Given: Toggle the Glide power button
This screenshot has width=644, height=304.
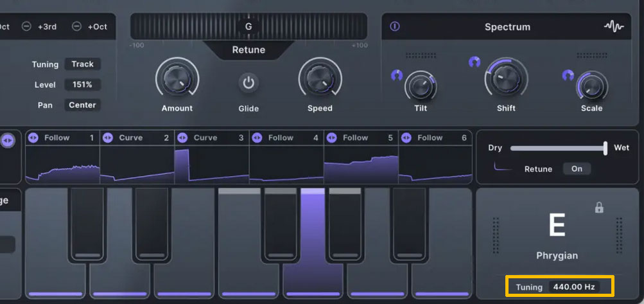Looking at the screenshot, I should 248,83.
